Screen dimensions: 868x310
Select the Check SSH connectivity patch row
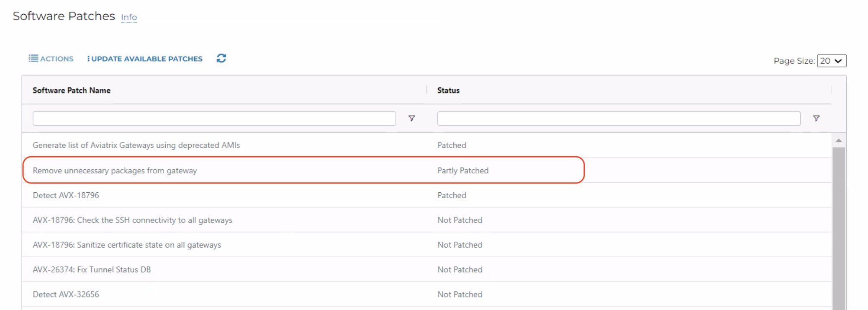[x=132, y=220]
